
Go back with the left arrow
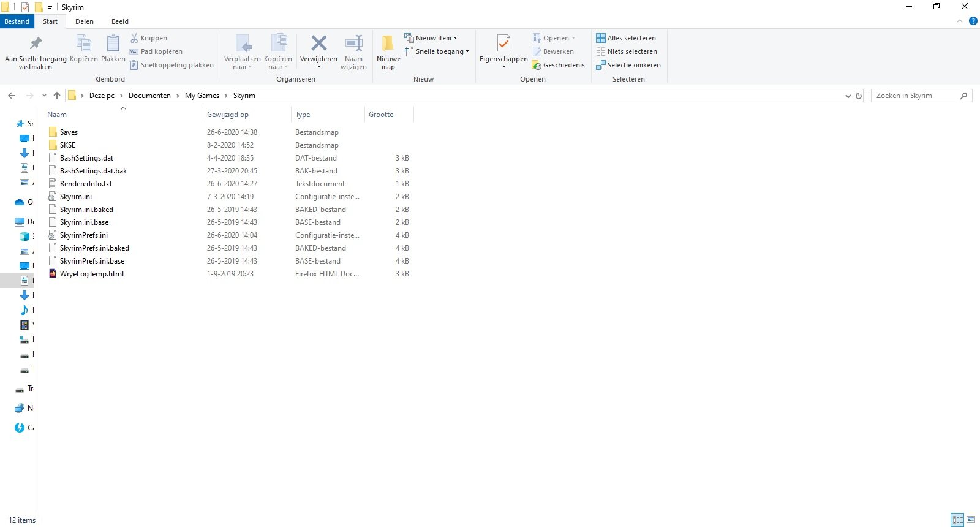pyautogui.click(x=12, y=96)
